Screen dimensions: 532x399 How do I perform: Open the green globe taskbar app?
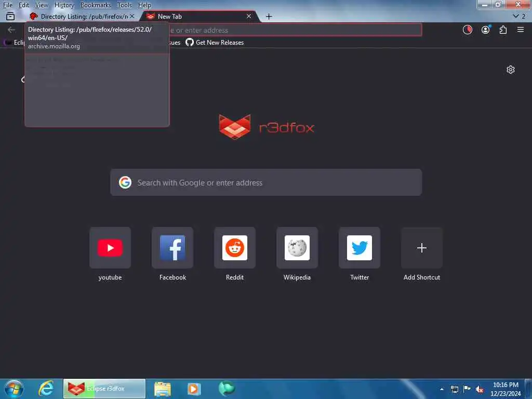(x=227, y=389)
